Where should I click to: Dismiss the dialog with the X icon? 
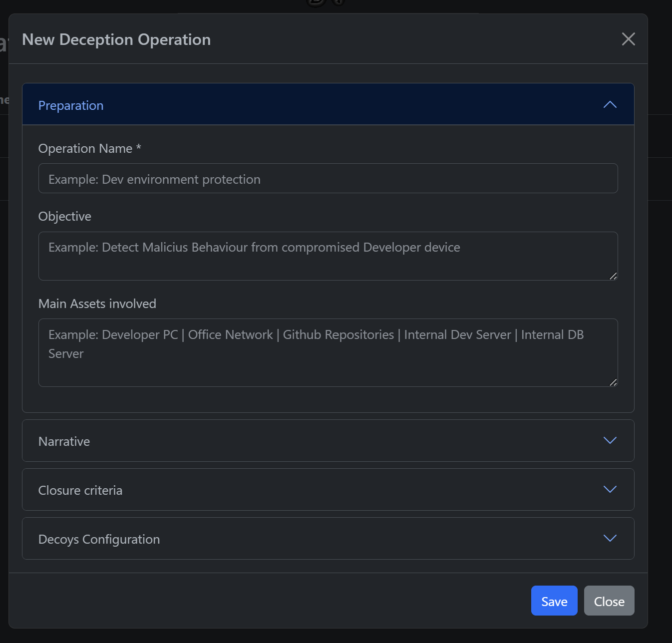tap(628, 39)
